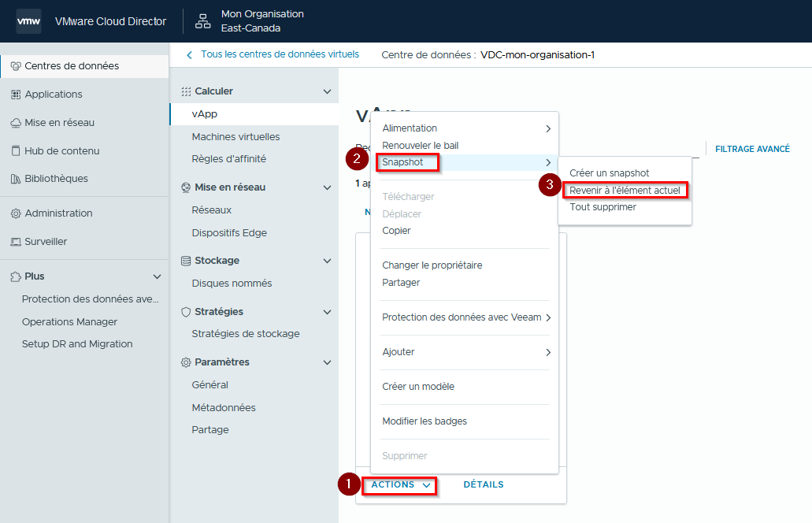The image size is (812, 523).
Task: Open Réseaux
Action: pos(211,210)
